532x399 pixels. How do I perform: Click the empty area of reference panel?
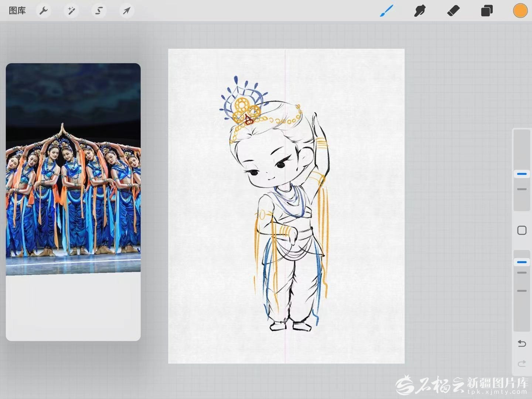73,307
